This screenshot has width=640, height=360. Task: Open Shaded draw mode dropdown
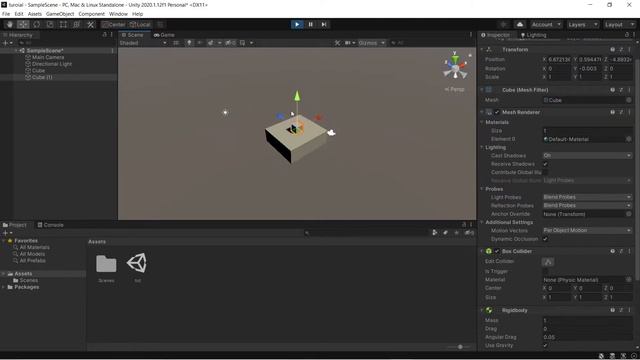(143, 43)
